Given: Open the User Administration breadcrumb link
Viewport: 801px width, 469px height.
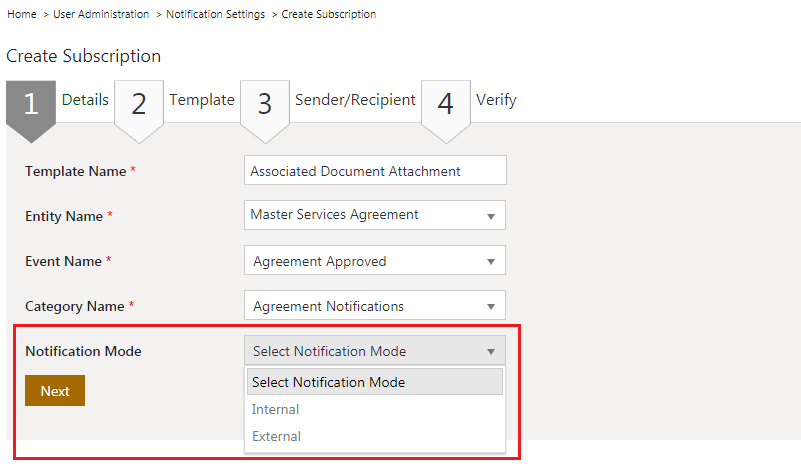Looking at the screenshot, I should [x=100, y=14].
